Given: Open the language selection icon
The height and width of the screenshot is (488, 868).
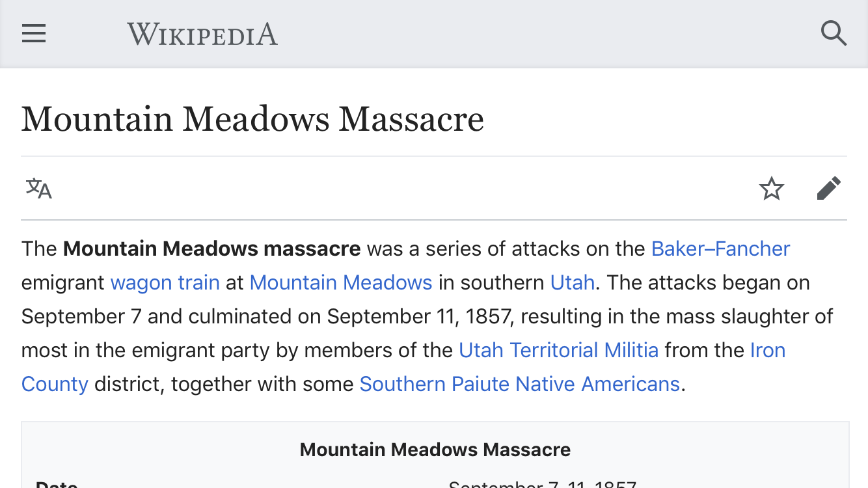Looking at the screenshot, I should click(x=39, y=189).
